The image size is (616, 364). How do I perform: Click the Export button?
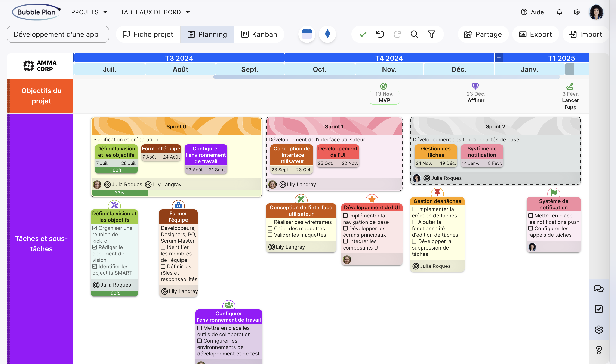pyautogui.click(x=535, y=34)
